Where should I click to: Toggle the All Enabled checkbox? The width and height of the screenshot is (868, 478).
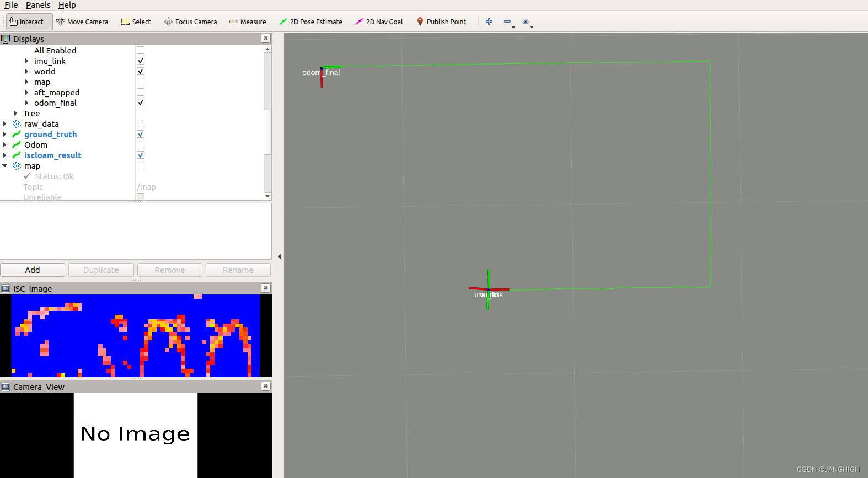pyautogui.click(x=141, y=50)
